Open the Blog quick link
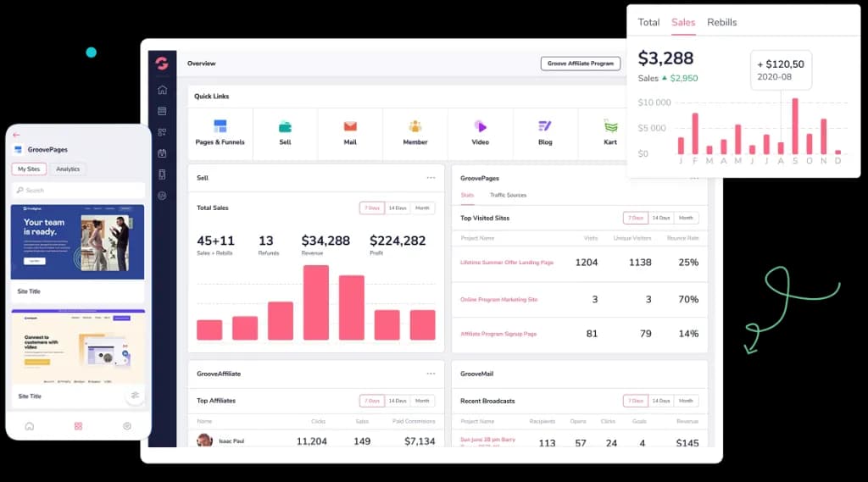868x482 pixels. click(545, 133)
